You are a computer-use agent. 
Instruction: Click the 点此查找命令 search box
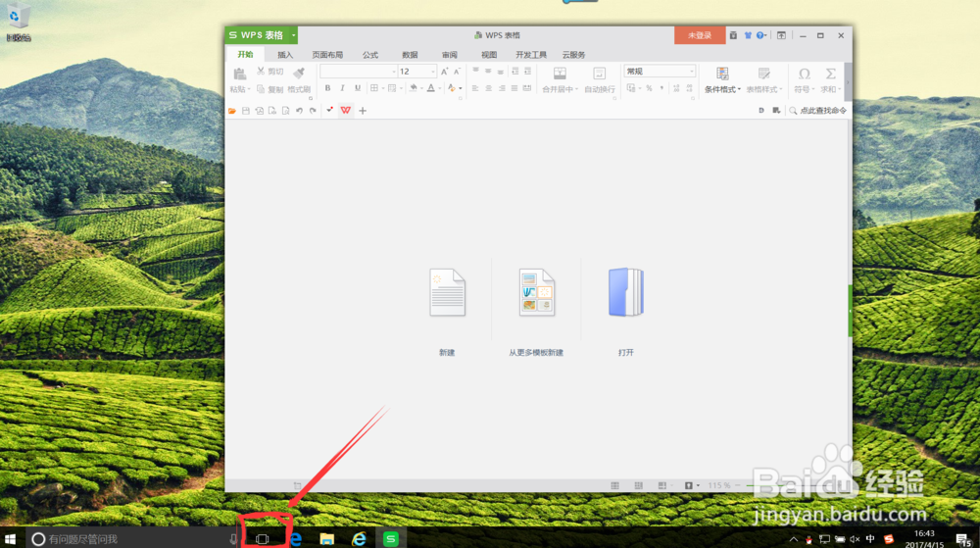818,111
